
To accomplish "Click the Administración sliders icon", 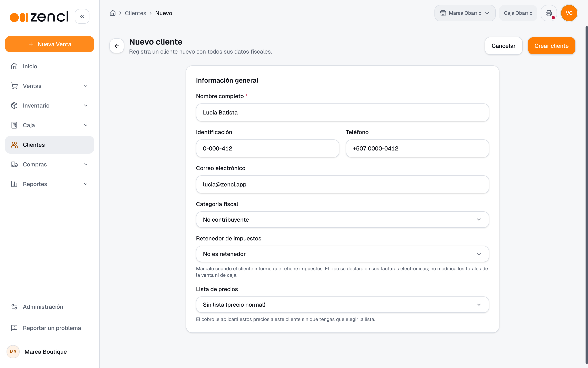I will (14, 307).
